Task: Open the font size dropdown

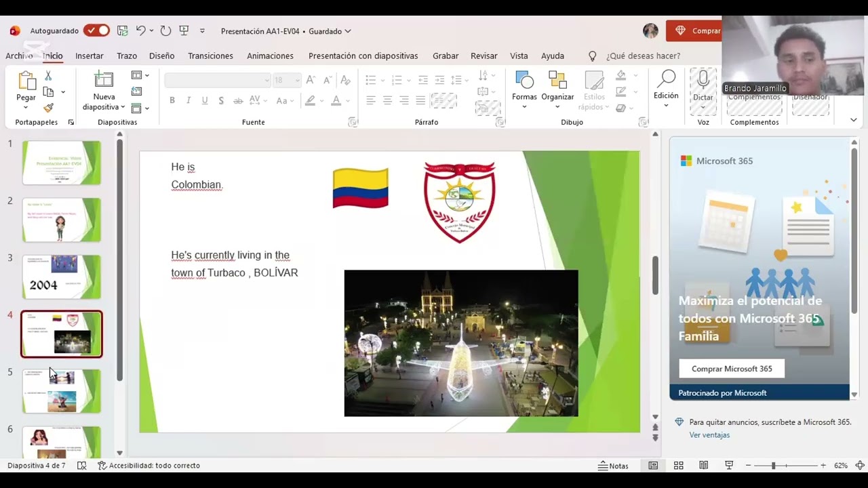Action: (x=297, y=80)
